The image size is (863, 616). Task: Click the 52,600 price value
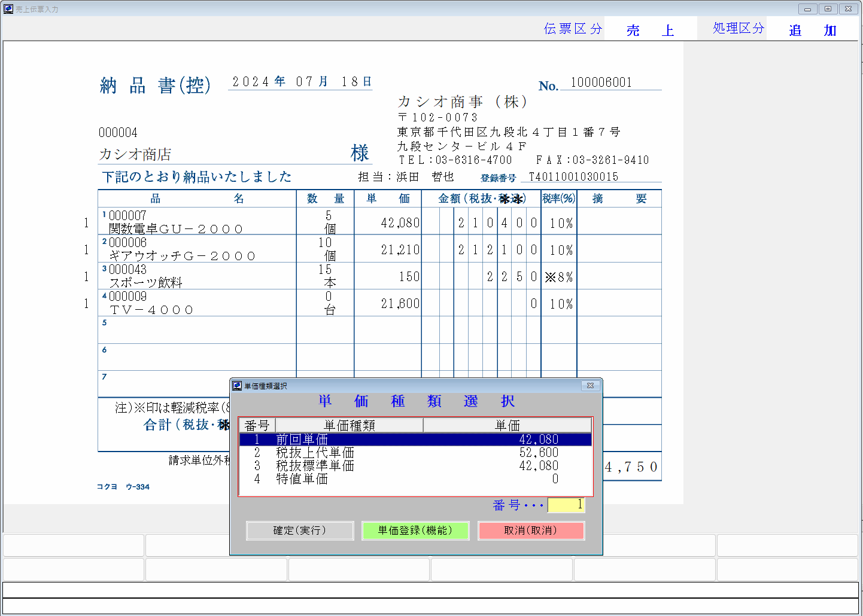point(539,453)
